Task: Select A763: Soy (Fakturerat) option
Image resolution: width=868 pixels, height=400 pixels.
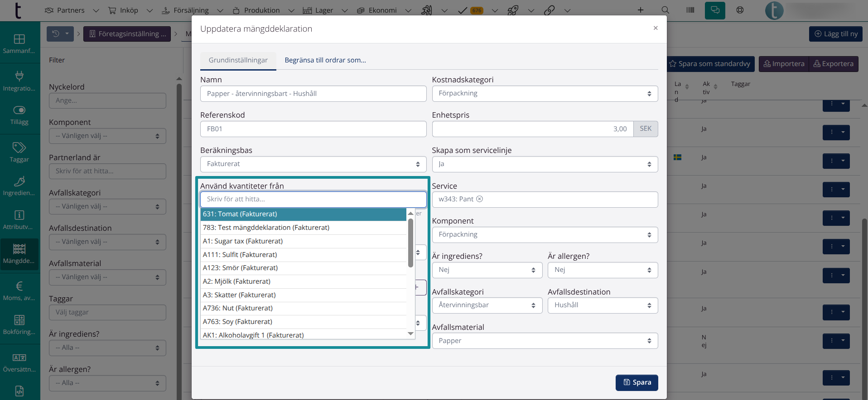Action: pyautogui.click(x=304, y=322)
